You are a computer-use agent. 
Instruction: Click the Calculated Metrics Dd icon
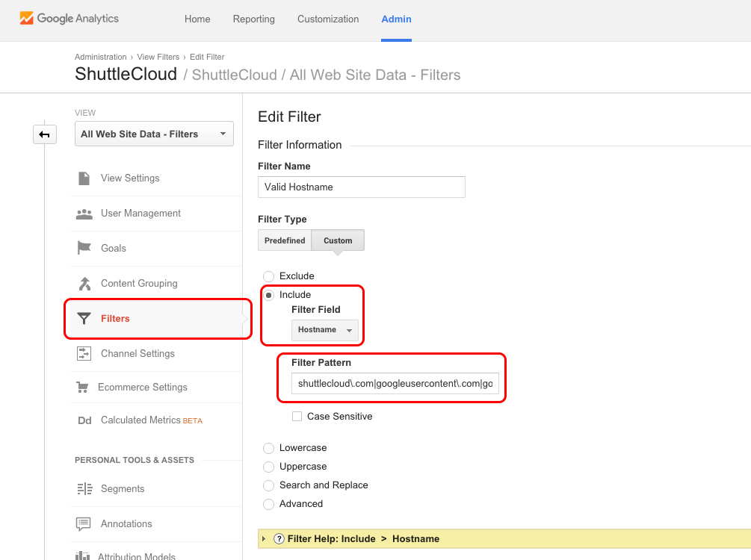(x=84, y=420)
